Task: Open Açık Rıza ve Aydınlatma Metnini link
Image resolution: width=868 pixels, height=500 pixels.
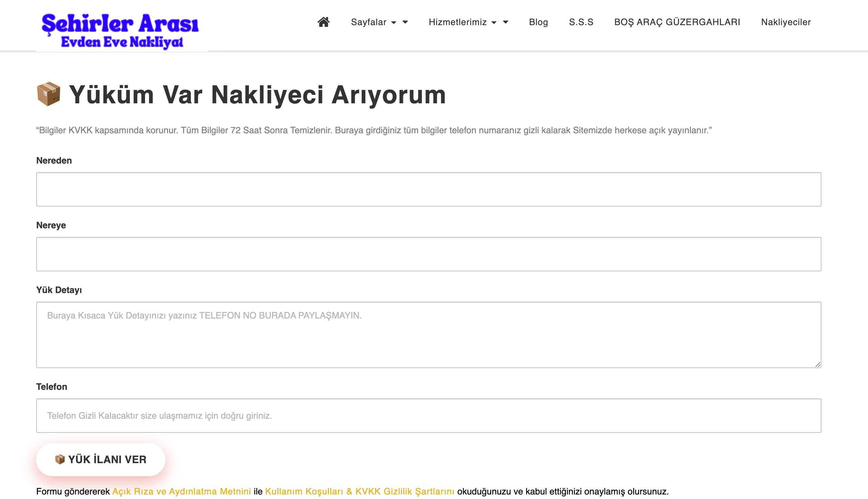Action: coord(182,491)
